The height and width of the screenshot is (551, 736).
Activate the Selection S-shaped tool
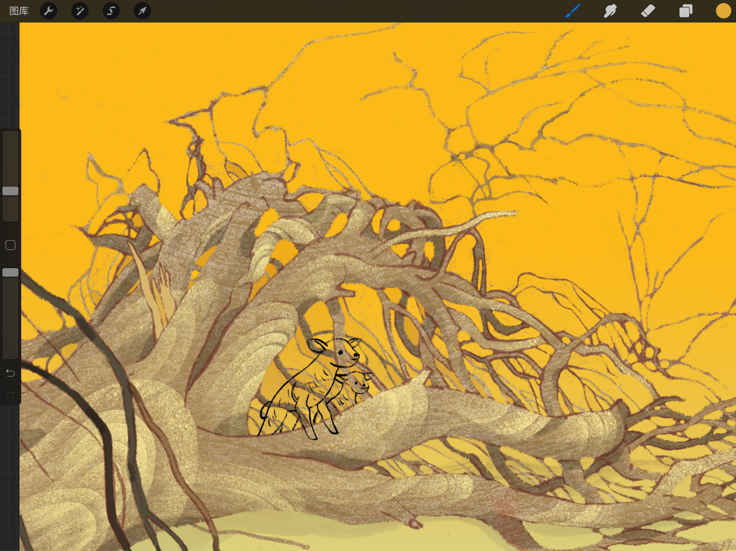[111, 11]
